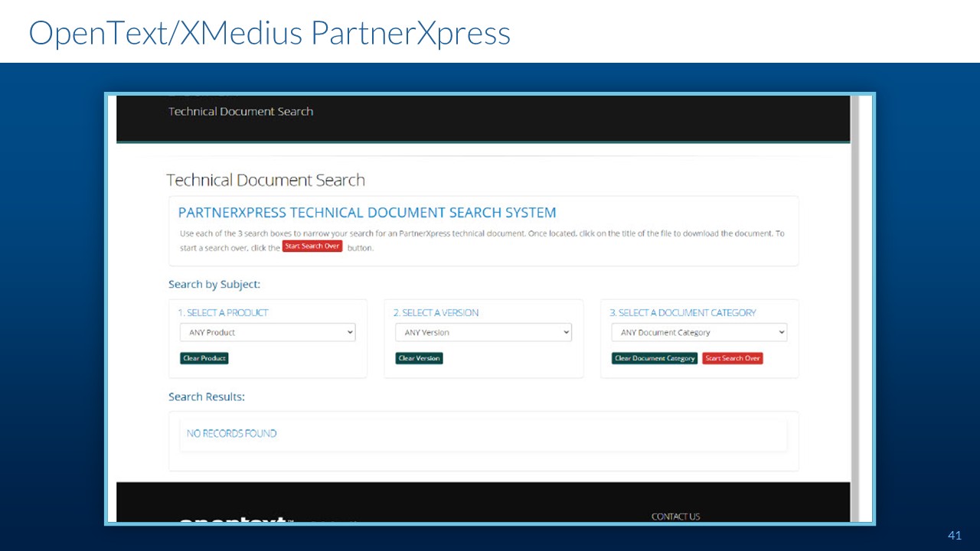
Task: Click the PartnerXpress Technical Document Search System heading
Action: 367,213
